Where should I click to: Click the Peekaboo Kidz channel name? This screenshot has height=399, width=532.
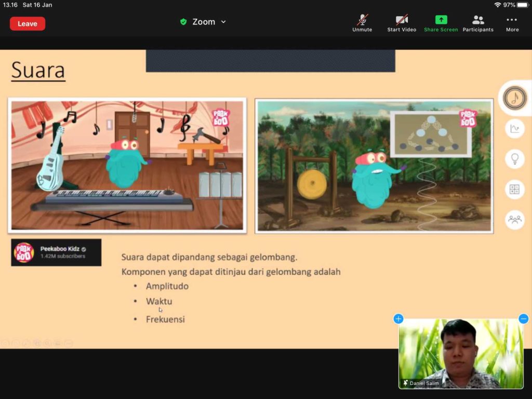60,249
